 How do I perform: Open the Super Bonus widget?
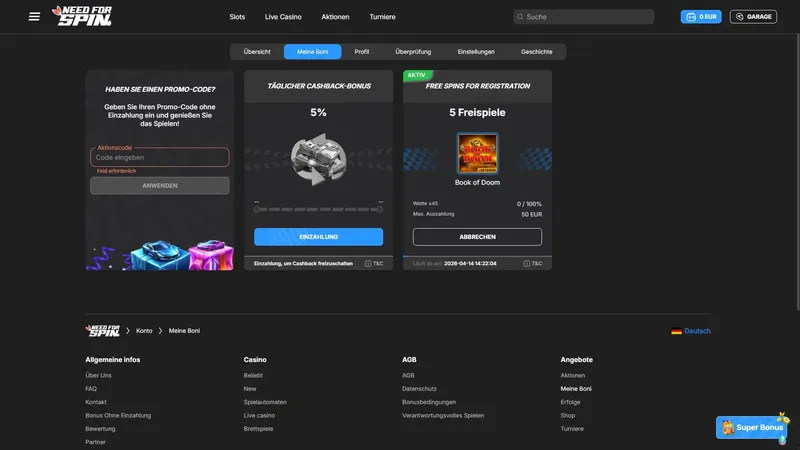[753, 428]
